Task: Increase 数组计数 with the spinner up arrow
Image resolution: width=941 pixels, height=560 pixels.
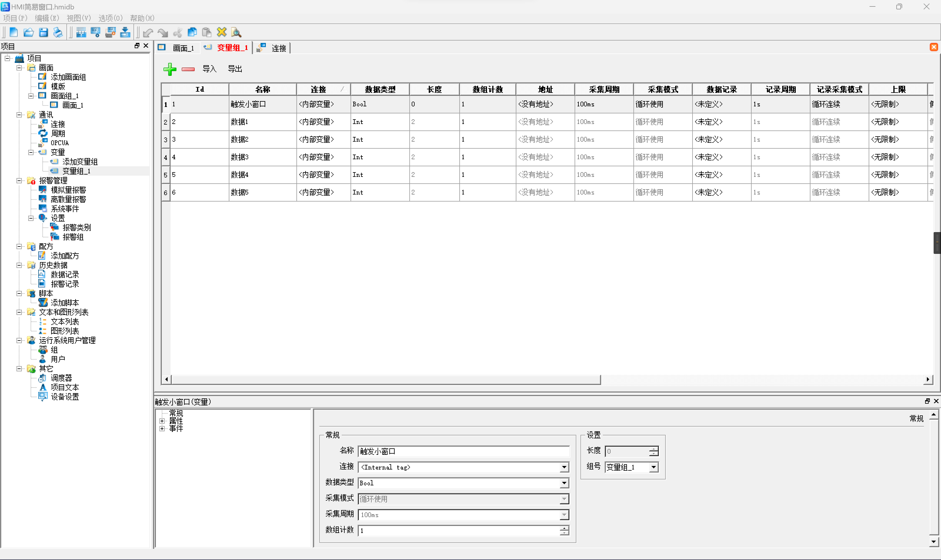Action: 564,528
